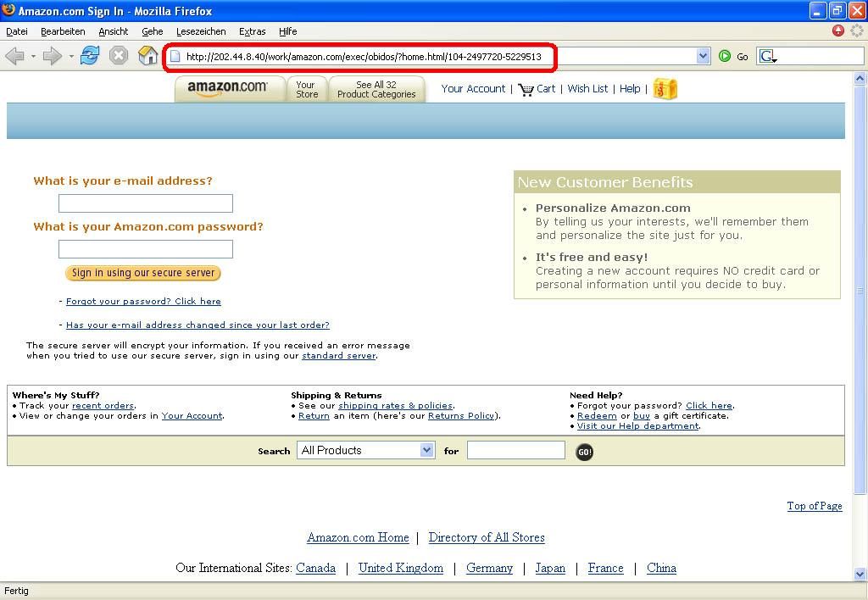Viewport: 868px width, 600px height.
Task: Reload the page with the refresh icon
Action: [x=90, y=55]
